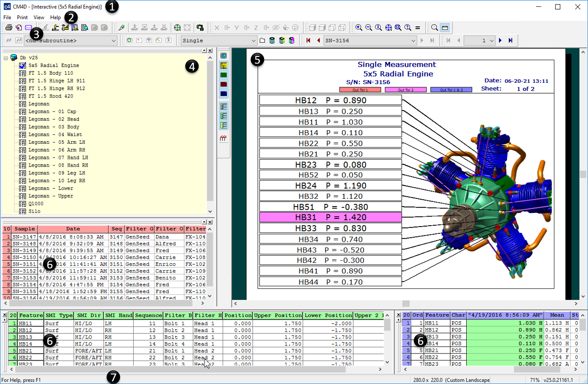Image resolution: width=588 pixels, height=384 pixels.
Task: Open the subroutine dropdown list
Action: (x=114, y=41)
